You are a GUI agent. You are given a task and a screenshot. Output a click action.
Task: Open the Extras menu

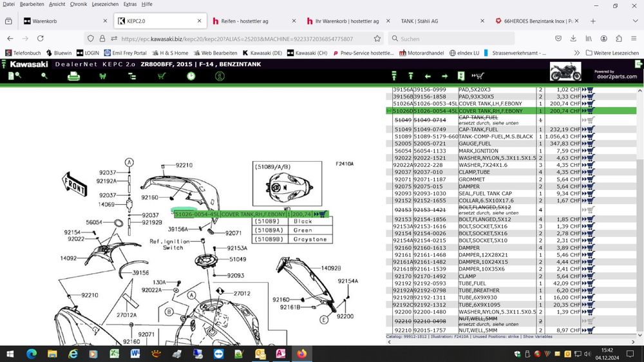coord(130,4)
